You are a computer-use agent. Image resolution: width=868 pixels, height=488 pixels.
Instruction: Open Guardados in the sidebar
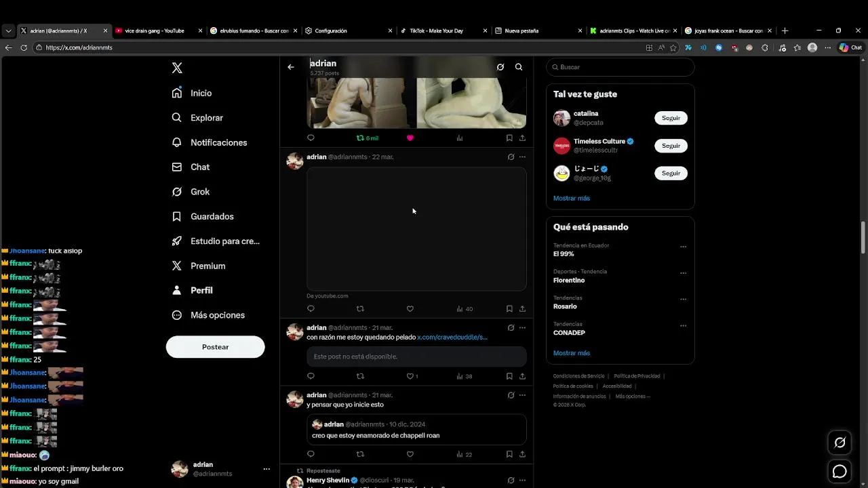point(203,216)
